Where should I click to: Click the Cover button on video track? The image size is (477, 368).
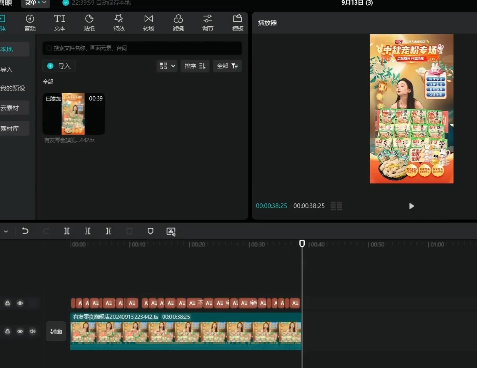[x=56, y=331]
